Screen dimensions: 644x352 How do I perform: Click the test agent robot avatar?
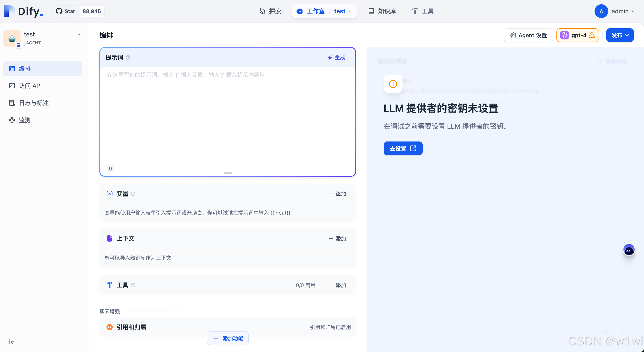12,38
